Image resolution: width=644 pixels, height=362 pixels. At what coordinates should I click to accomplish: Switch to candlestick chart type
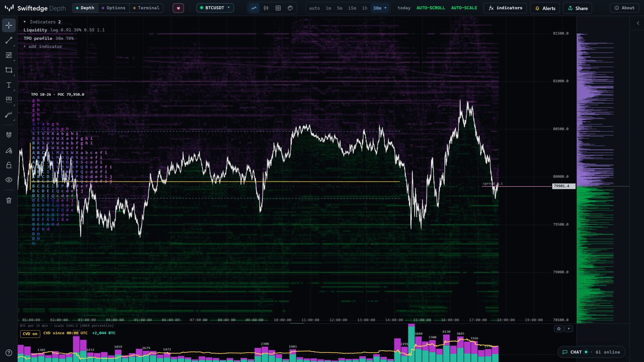pos(266,8)
